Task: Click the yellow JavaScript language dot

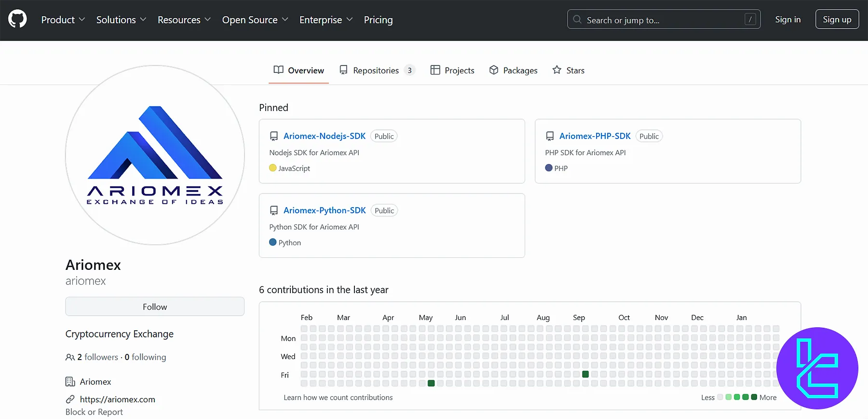Action: 273,168
